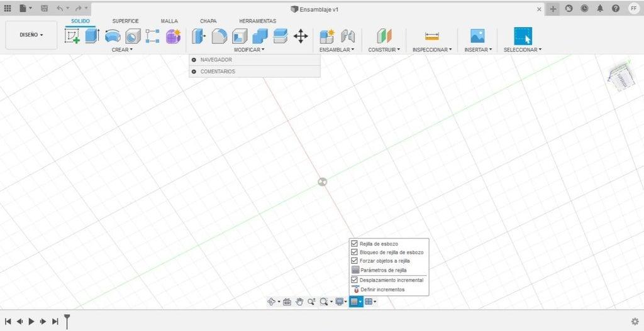The image size is (644, 331).
Task: Toggle Forzar objetos a rejilla
Action: (x=355, y=261)
